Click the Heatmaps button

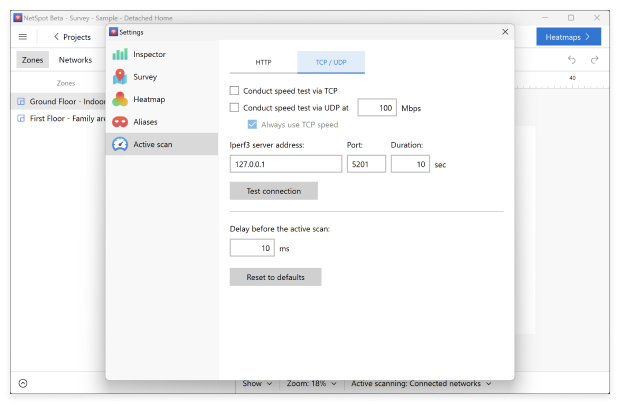[x=569, y=37]
